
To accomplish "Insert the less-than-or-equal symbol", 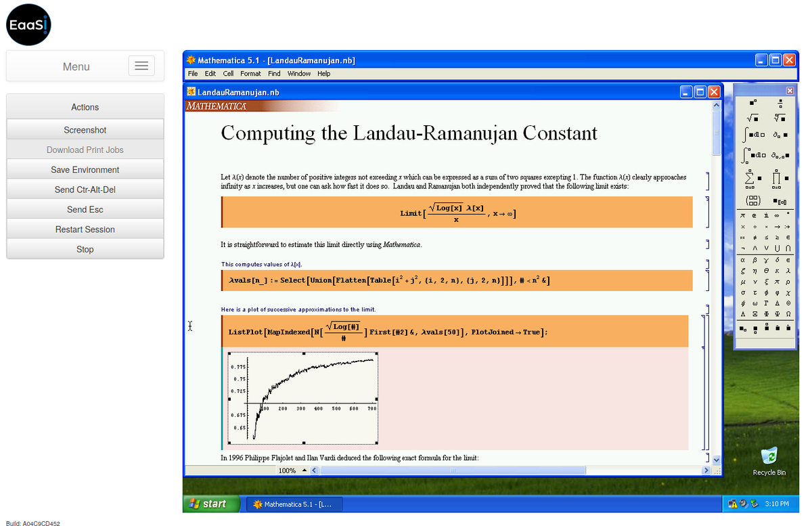I will pos(766,238).
